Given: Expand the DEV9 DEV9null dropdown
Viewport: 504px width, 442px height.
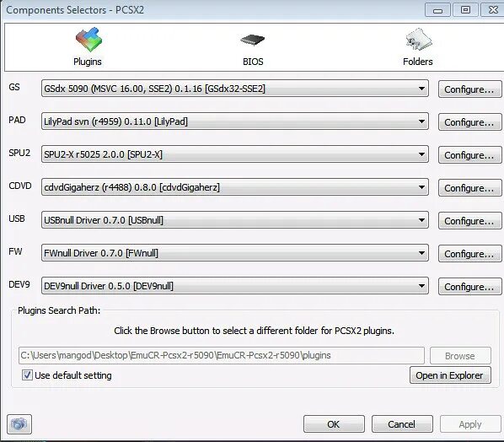Looking at the screenshot, I should point(234,286).
